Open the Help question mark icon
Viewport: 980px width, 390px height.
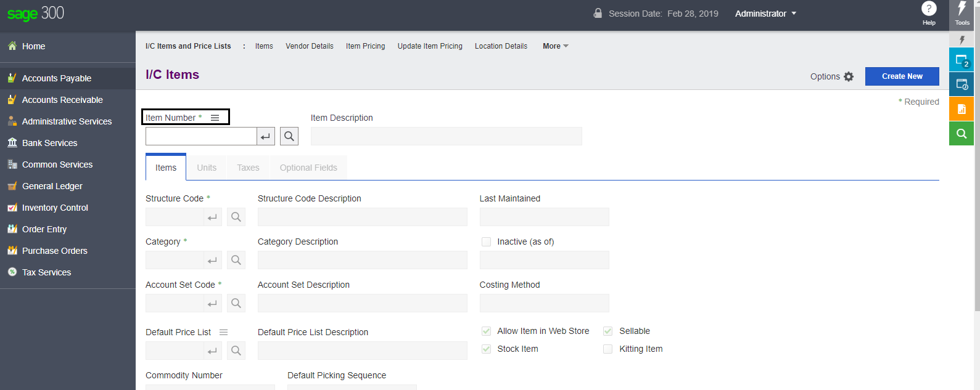tap(929, 9)
